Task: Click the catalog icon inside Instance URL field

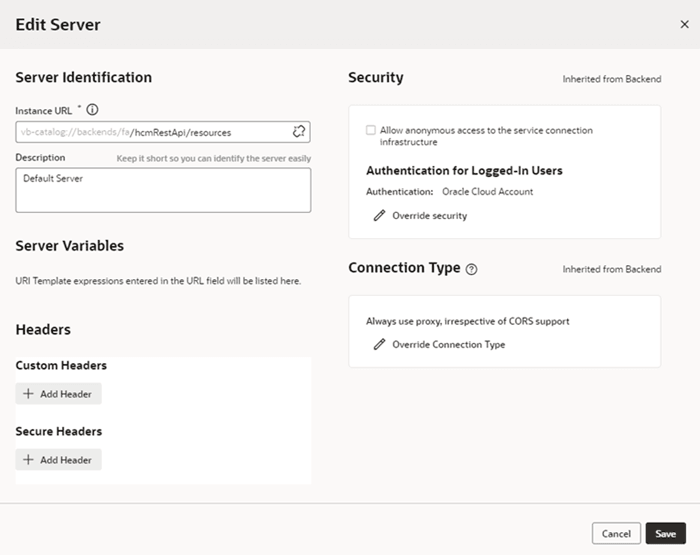Action: click(298, 132)
